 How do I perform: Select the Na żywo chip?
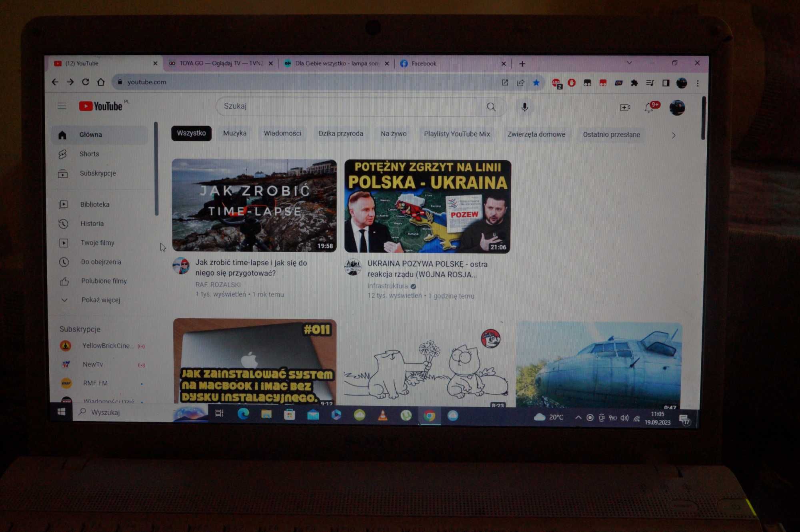[394, 134]
